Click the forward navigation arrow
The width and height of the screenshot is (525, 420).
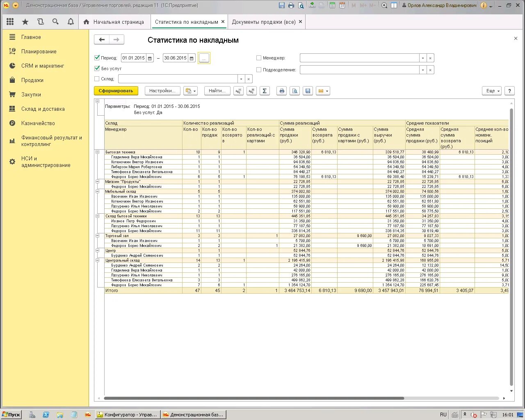[116, 40]
